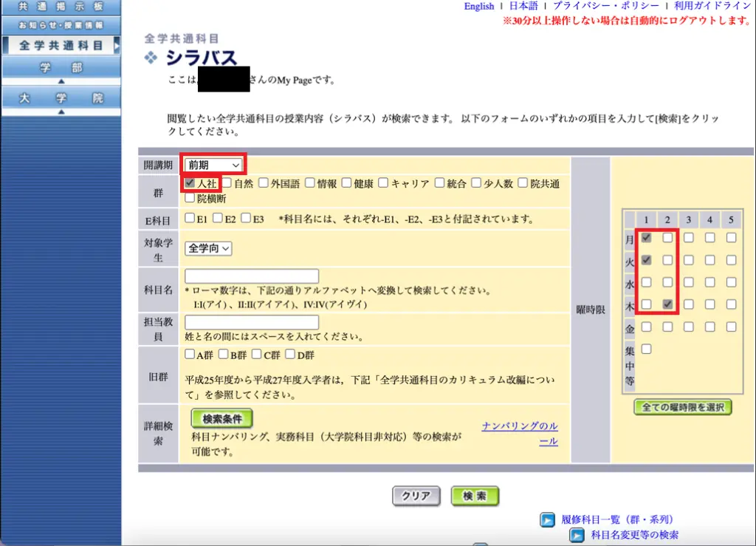Click the blue arrow icon beside 履修科目一覧
756x546 pixels.
tap(547, 520)
